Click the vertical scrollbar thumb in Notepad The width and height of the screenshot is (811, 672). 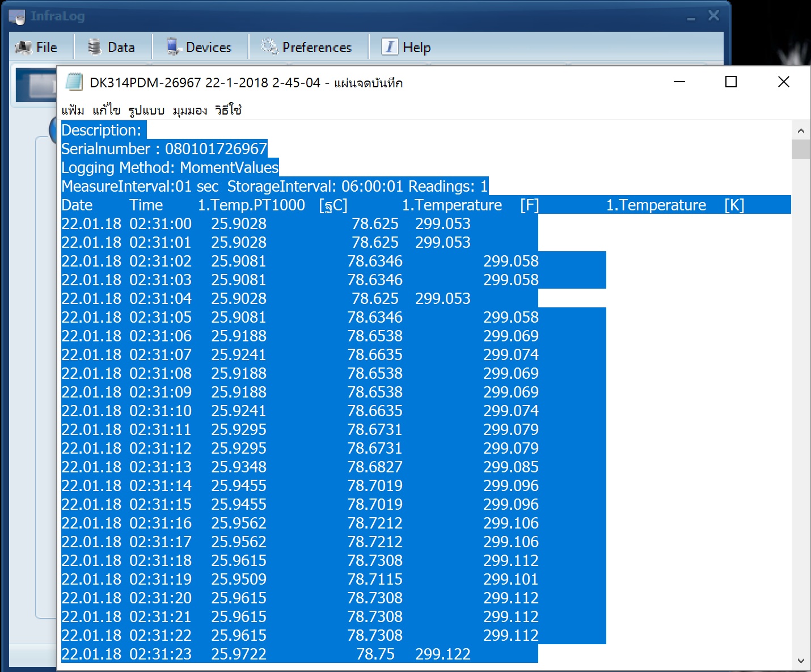(x=801, y=149)
